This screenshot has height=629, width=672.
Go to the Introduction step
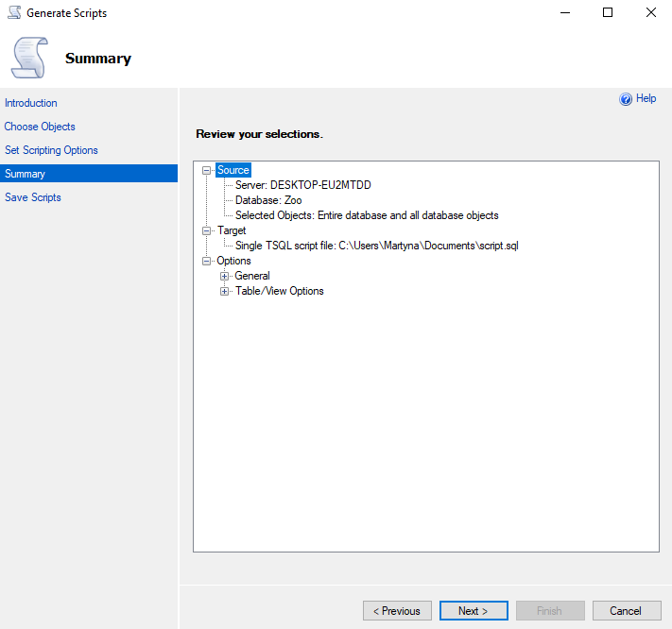click(31, 103)
